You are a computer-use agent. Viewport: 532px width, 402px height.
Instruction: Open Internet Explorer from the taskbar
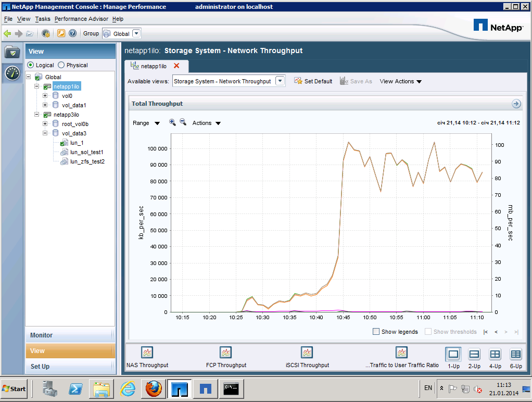click(128, 389)
